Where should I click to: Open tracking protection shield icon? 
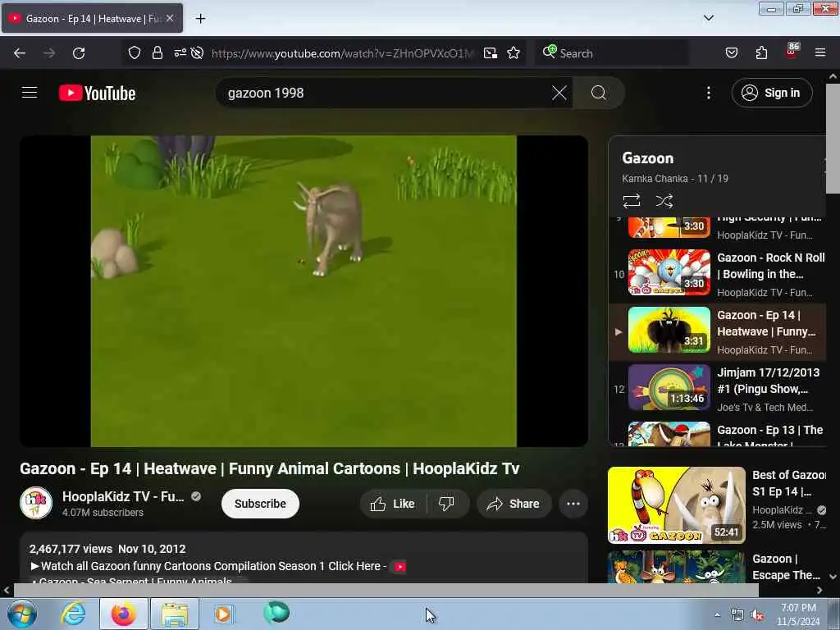tap(134, 53)
